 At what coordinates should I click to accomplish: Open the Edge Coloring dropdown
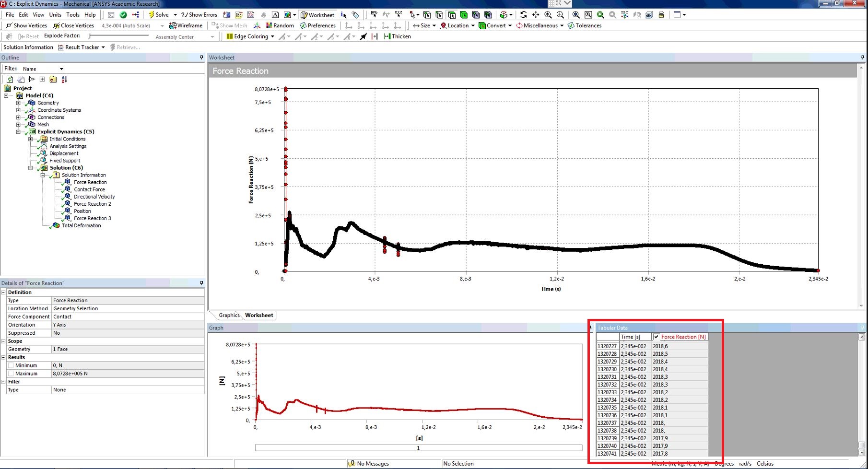[x=272, y=36]
